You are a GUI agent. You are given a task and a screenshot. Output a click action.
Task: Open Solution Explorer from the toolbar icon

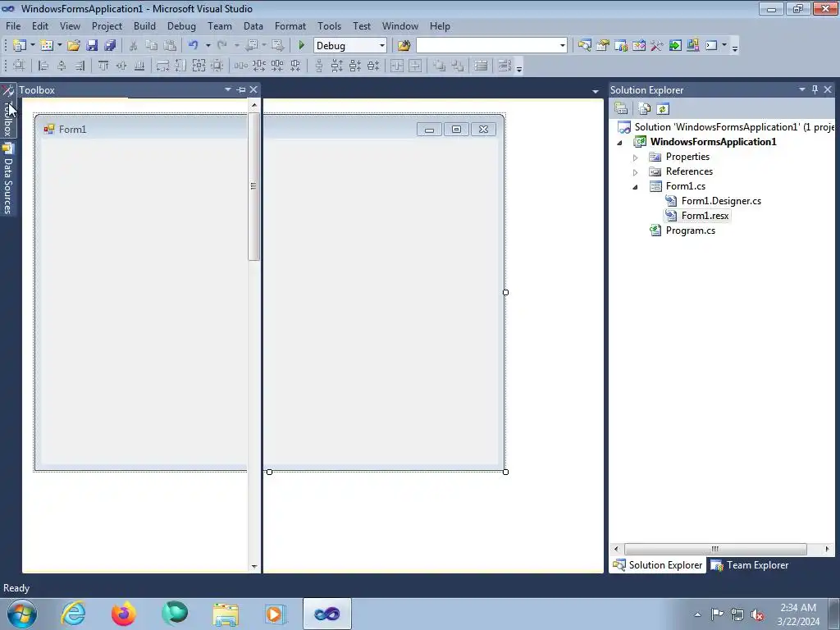click(x=584, y=46)
